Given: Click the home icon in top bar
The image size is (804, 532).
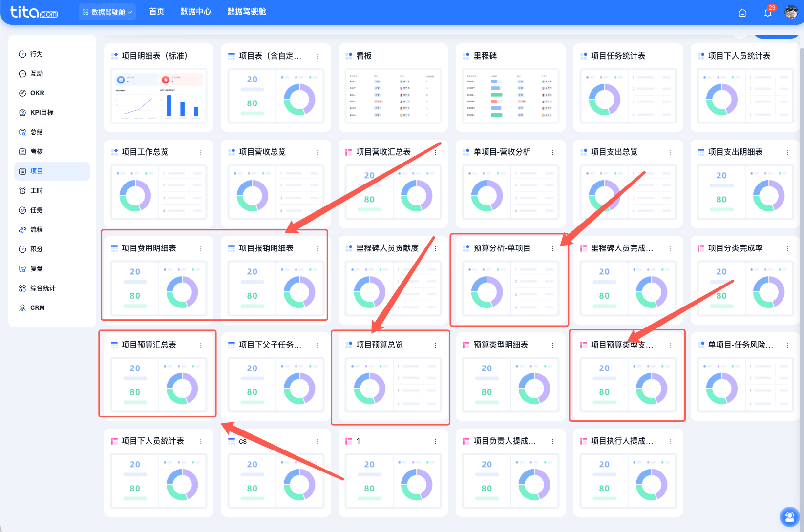Looking at the screenshot, I should (x=742, y=13).
